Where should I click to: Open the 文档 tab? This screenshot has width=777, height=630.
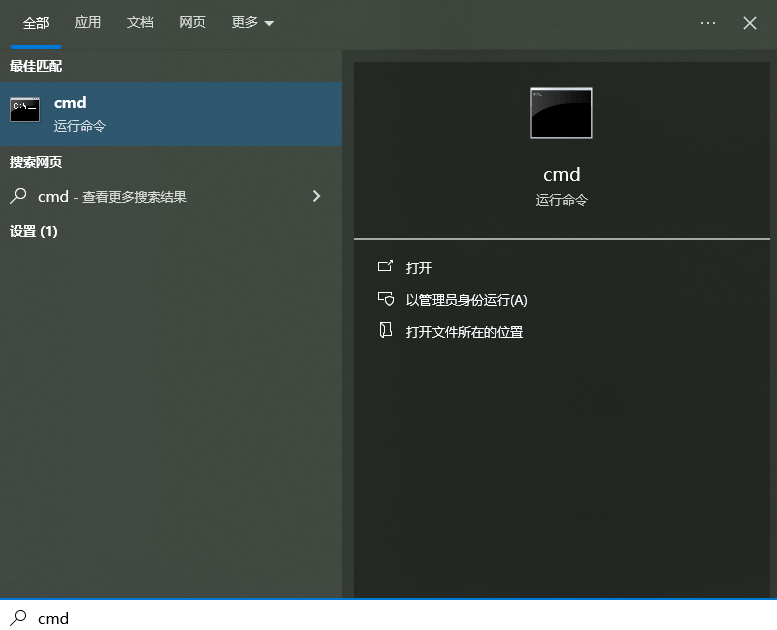click(x=140, y=22)
